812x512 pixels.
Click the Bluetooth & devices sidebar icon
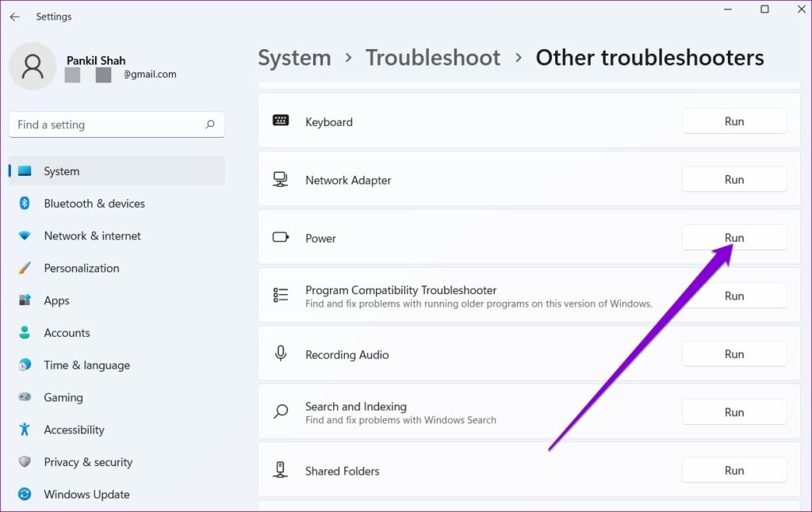25,204
